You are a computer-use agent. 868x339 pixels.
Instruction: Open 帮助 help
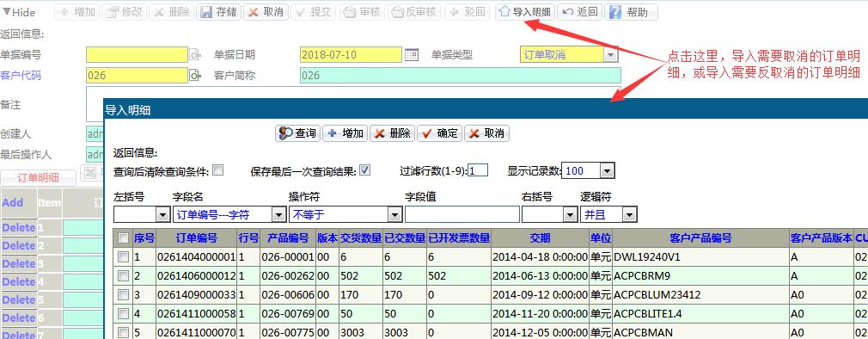click(x=631, y=12)
